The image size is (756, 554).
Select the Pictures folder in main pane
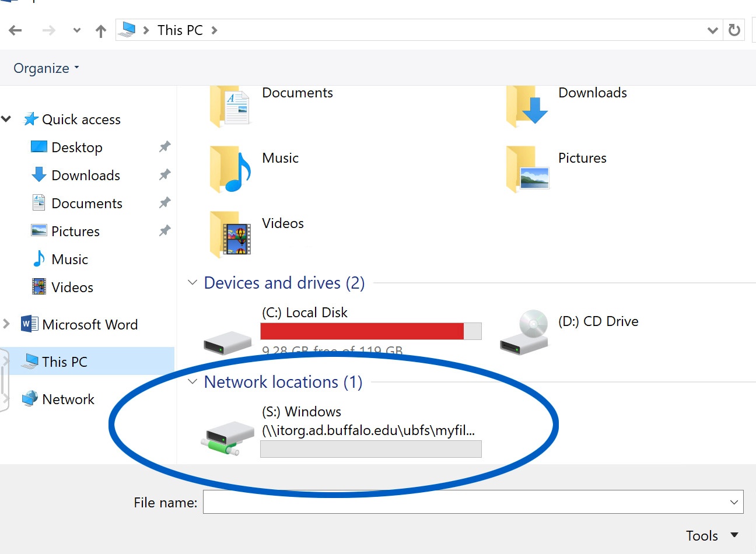pyautogui.click(x=527, y=169)
